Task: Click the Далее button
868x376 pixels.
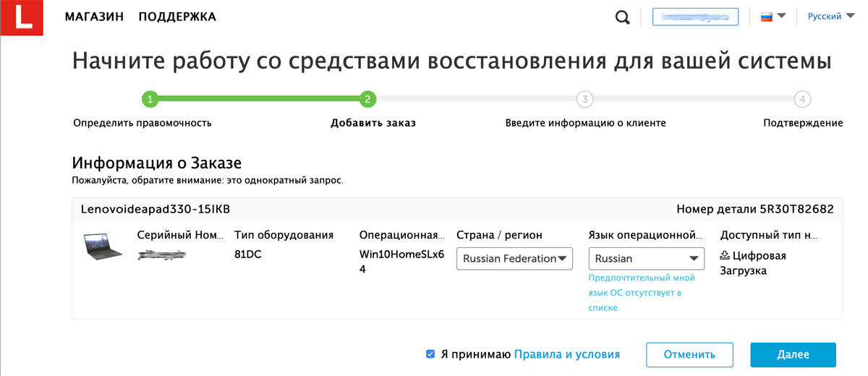Action: point(793,355)
